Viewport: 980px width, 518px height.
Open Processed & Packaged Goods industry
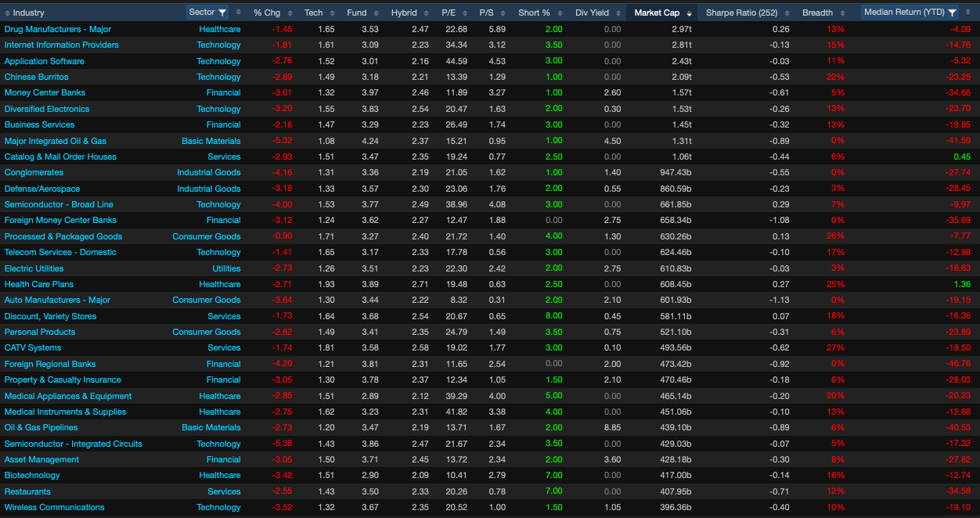63,236
